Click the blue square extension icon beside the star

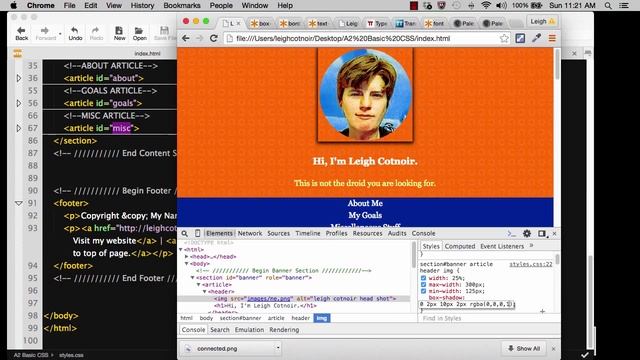click(520, 38)
